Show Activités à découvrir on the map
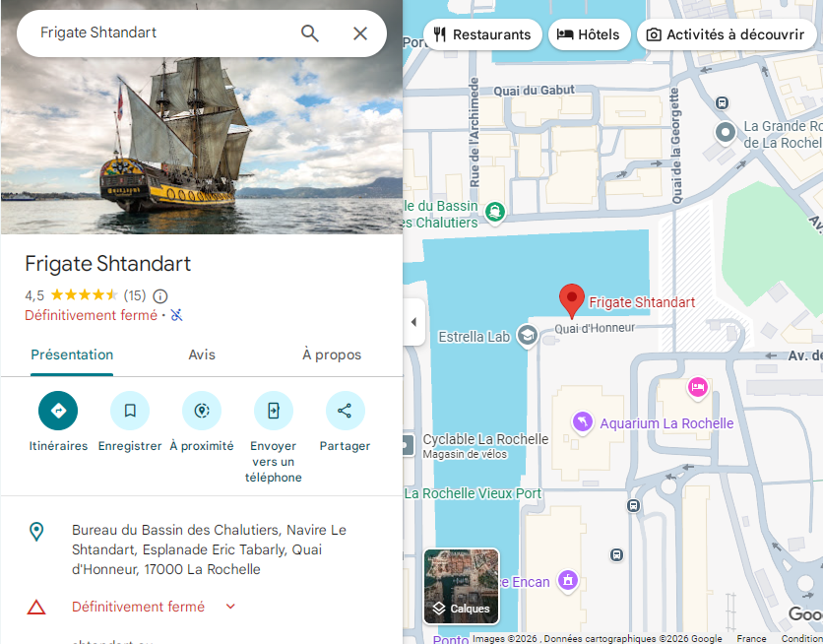Screen dimensions: 823x644 click(727, 34)
